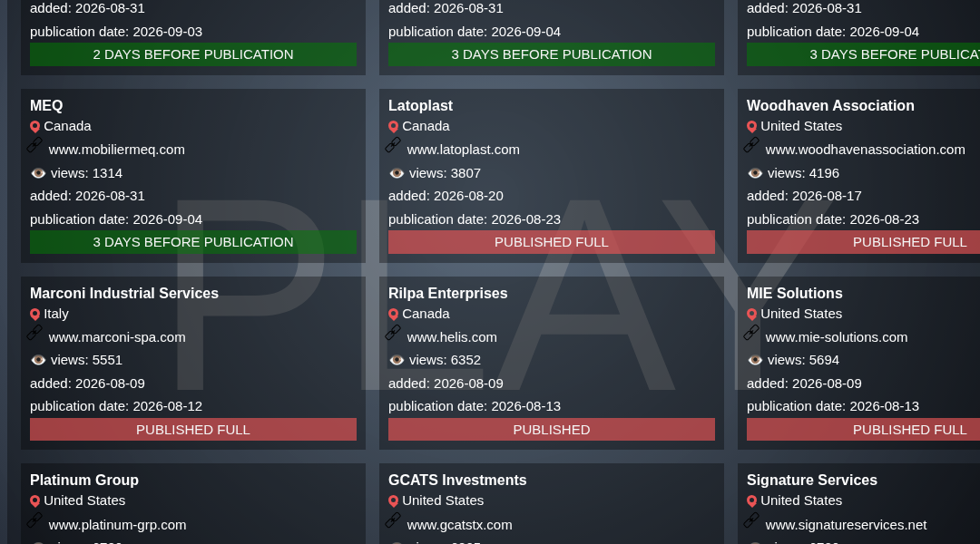Screen dimensions: 980x544
Task: Click publication date 2026-09-03 text
Action: (116, 32)
